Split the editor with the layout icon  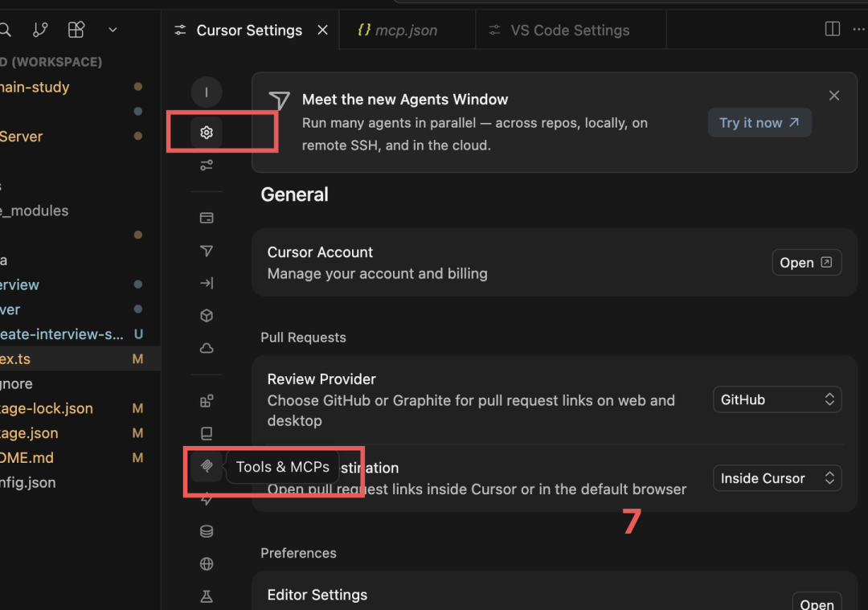point(832,29)
